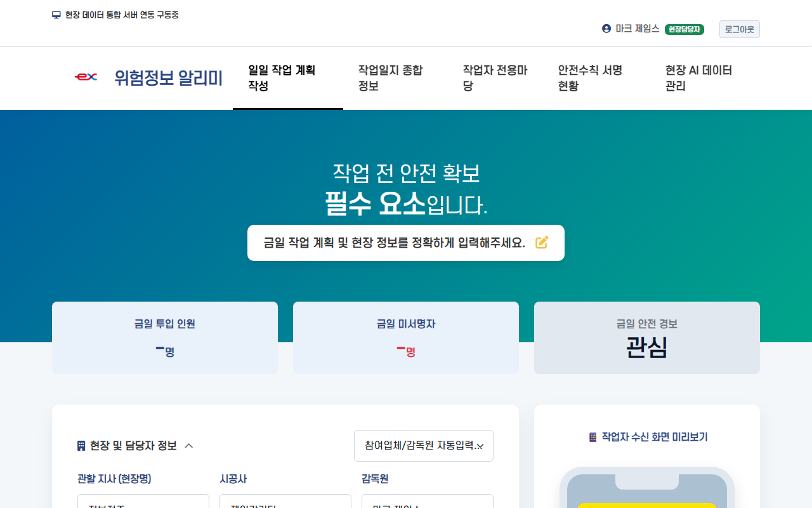Screen dimensions: 812x508
Task: Click the 현장담당자 green badge
Action: point(684,29)
